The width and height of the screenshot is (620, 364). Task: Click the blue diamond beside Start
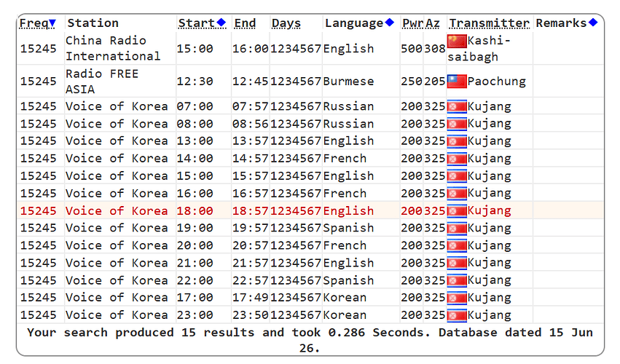click(x=221, y=23)
